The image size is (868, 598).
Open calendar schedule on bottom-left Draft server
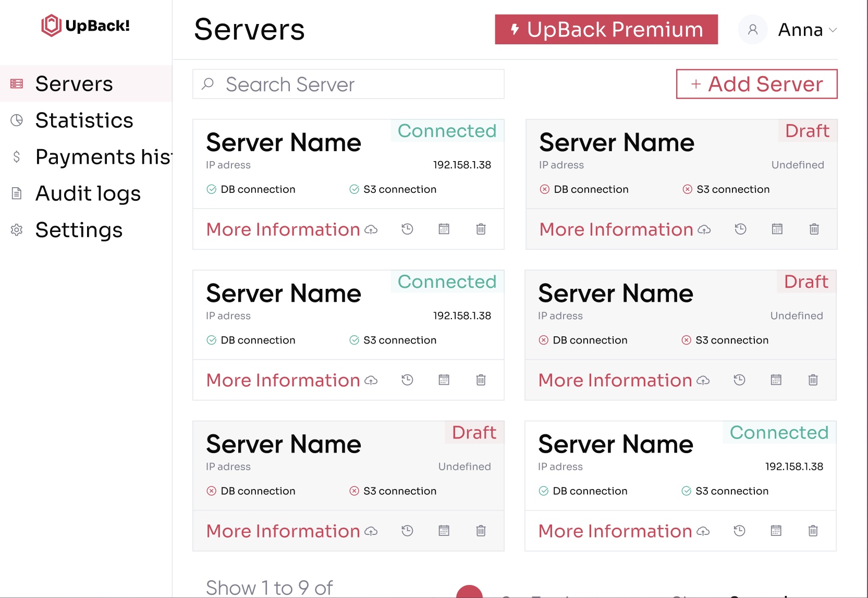click(444, 531)
